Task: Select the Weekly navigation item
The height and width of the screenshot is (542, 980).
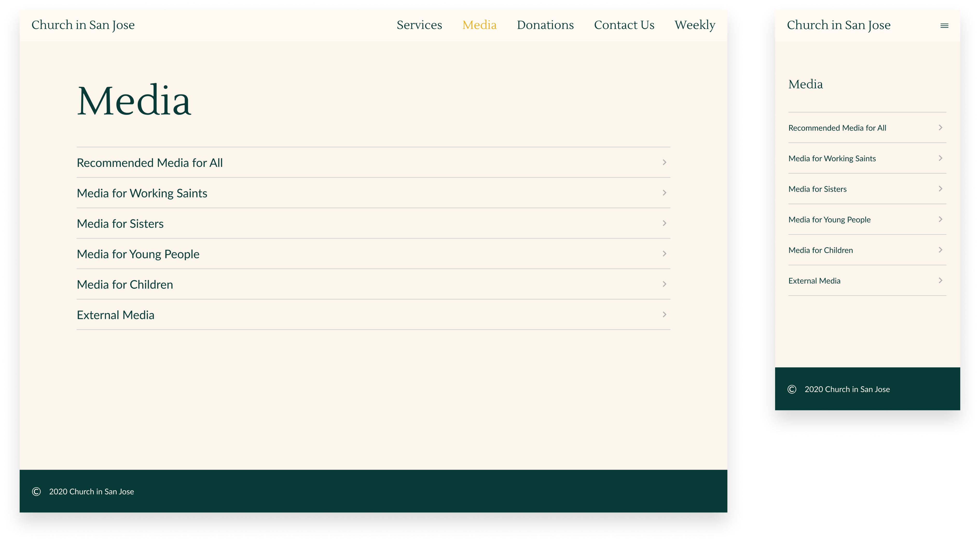Action: (695, 25)
